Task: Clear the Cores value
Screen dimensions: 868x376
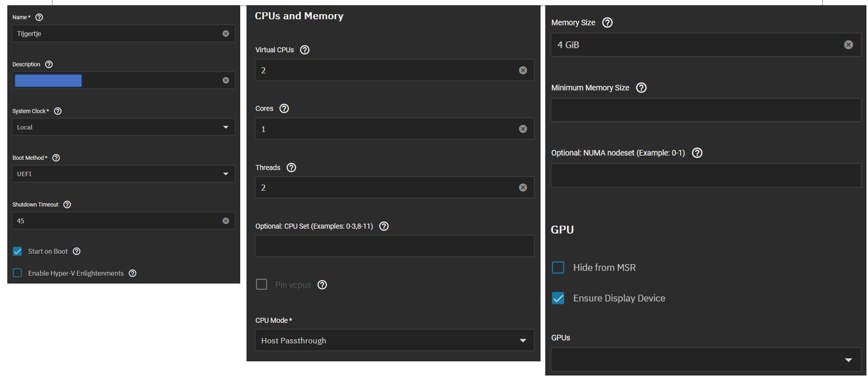Action: click(x=523, y=129)
